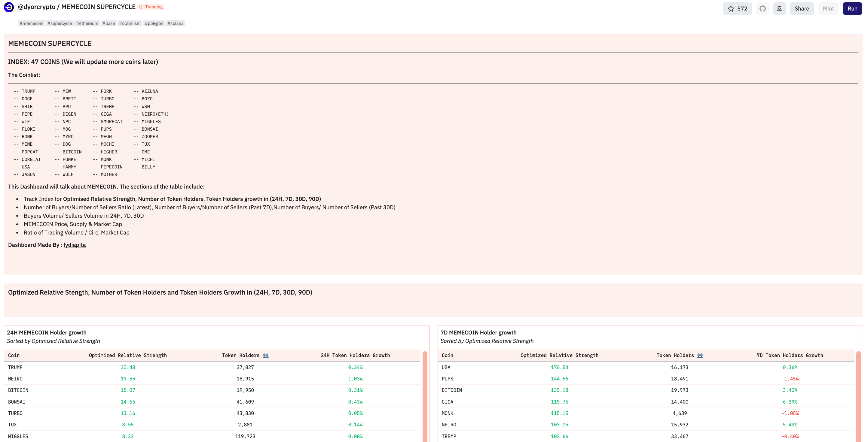Sort by 24H Token Holders Growth column
The width and height of the screenshot is (868, 442).
(x=355, y=355)
